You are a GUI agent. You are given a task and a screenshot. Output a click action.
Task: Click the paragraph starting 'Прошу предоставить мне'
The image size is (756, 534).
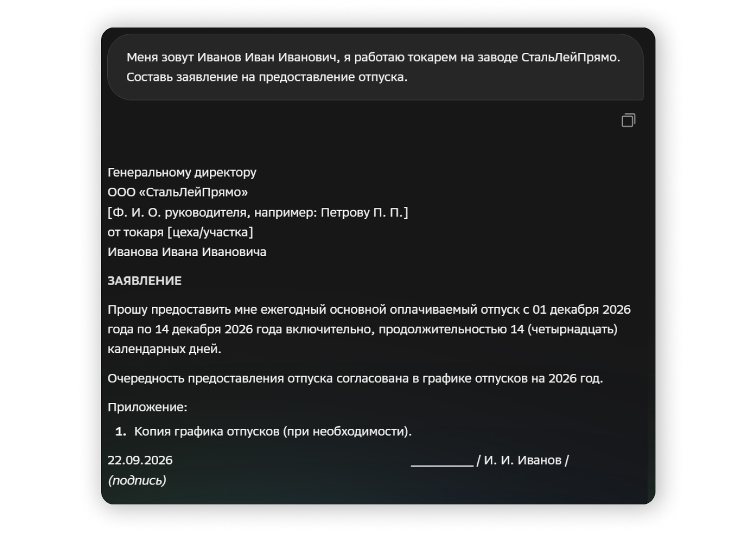coord(369,329)
